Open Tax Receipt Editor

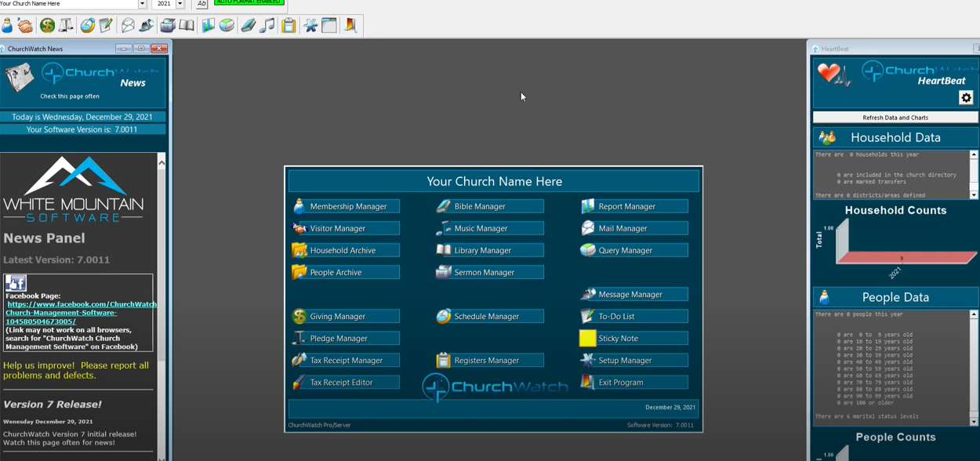pos(345,382)
